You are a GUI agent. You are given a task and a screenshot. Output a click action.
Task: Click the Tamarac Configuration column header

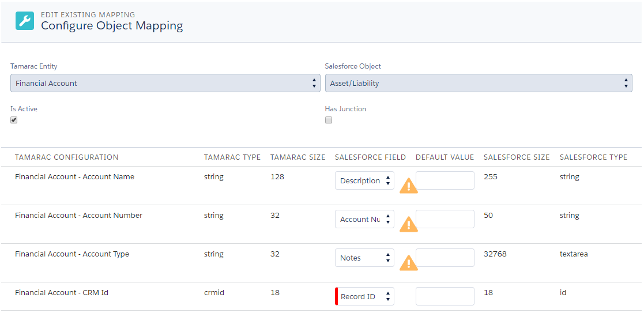click(x=66, y=157)
